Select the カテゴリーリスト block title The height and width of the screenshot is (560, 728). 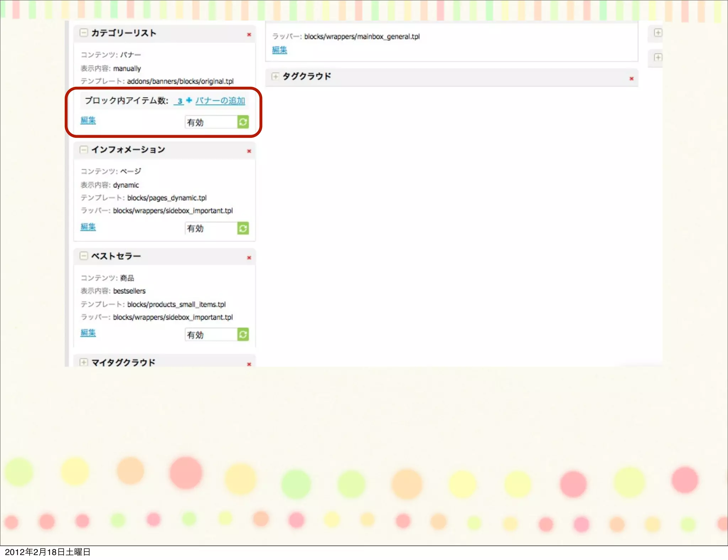124,33
